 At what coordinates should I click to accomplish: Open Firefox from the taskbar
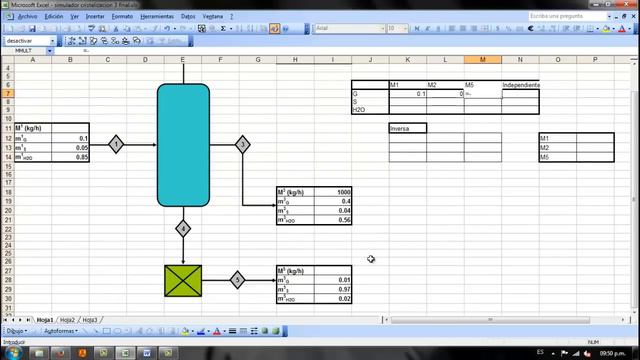(60, 353)
